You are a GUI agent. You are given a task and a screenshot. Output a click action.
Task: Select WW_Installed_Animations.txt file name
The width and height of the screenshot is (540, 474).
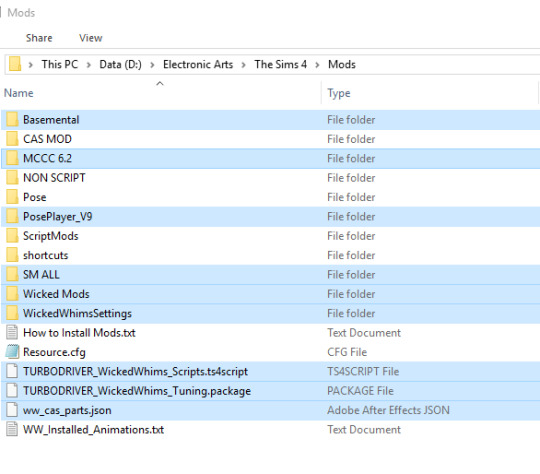(93, 430)
